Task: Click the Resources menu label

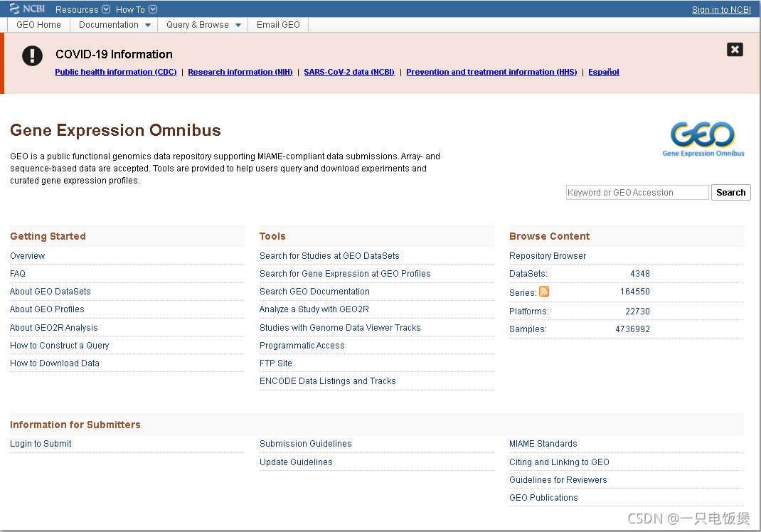Action: pyautogui.click(x=77, y=10)
